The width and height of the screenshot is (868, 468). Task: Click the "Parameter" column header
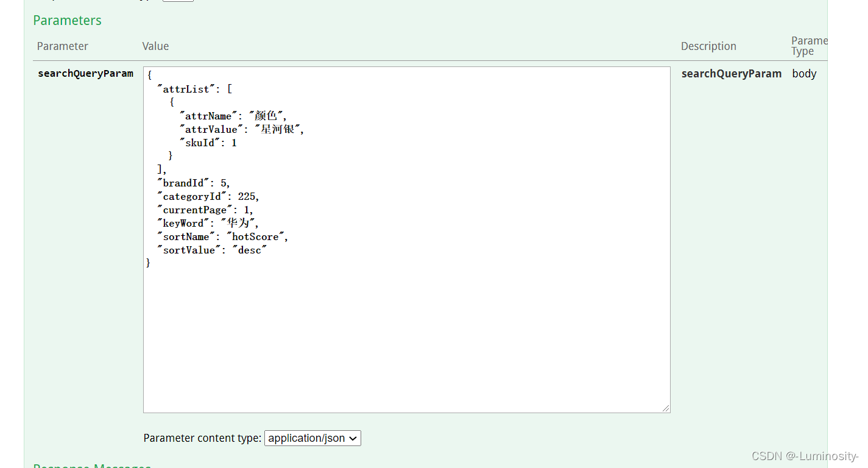point(62,46)
